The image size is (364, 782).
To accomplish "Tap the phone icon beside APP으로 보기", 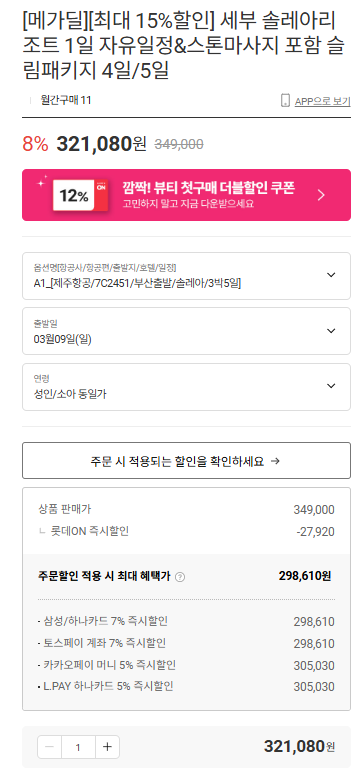I will coord(285,101).
